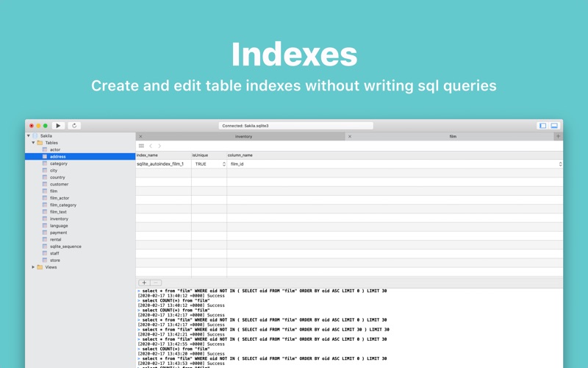The height and width of the screenshot is (368, 588).
Task: Click the index_name column header
Action: point(163,155)
